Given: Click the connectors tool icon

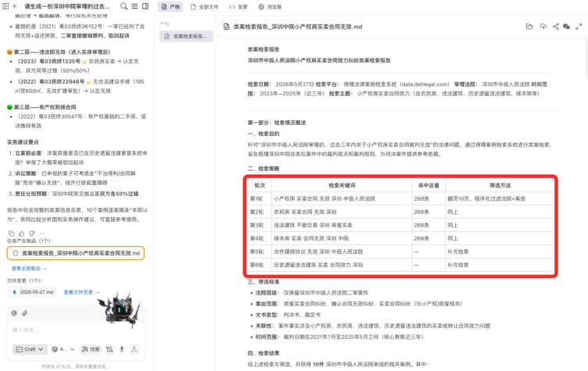Looking at the screenshot, I should (x=109, y=349).
